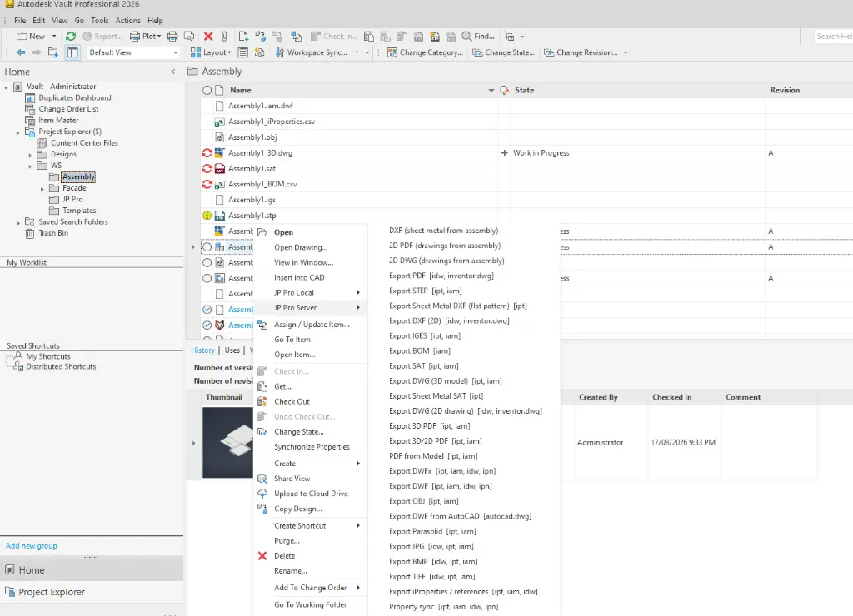This screenshot has width=853, height=616.
Task: Select Copy Design... in context menu
Action: (x=310, y=509)
